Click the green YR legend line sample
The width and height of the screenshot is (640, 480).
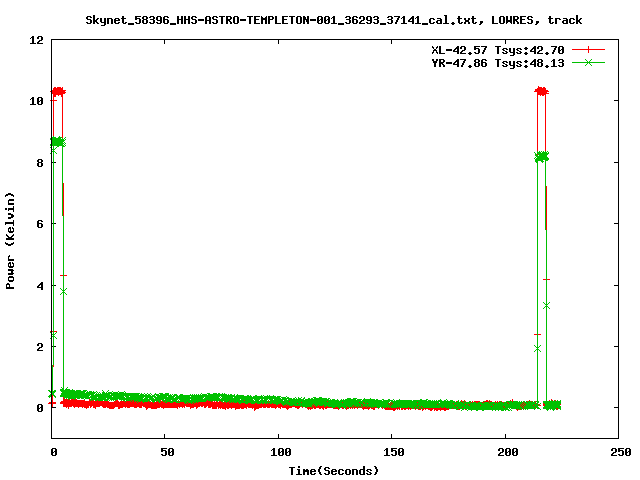click(x=588, y=62)
